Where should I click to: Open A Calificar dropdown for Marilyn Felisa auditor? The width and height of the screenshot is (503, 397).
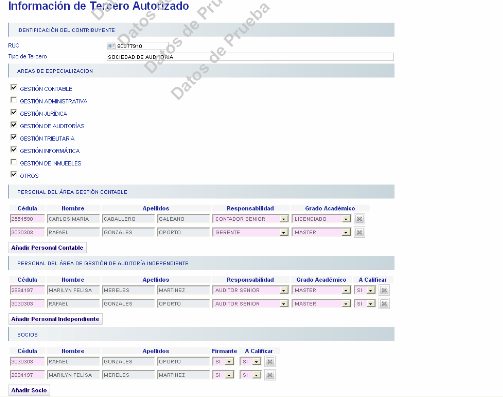371,290
